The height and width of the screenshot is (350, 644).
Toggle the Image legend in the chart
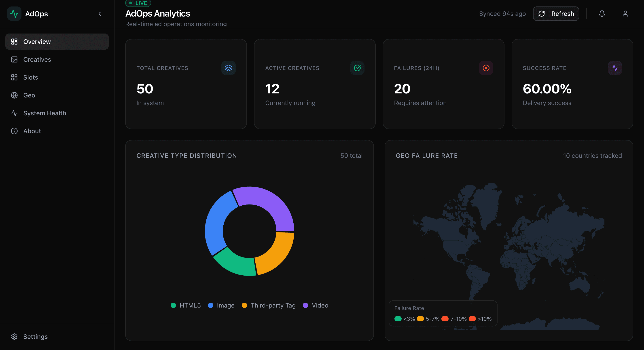click(x=221, y=305)
